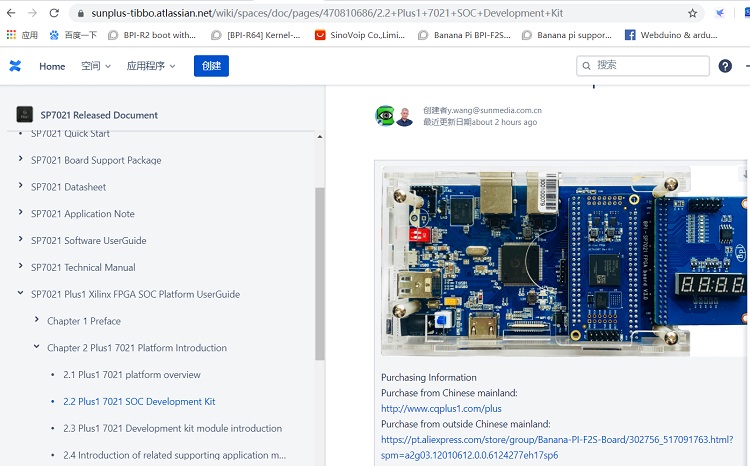This screenshot has height=466, width=750.
Task: Open 2.4 Introduction of related supporting application
Action: tap(175, 455)
